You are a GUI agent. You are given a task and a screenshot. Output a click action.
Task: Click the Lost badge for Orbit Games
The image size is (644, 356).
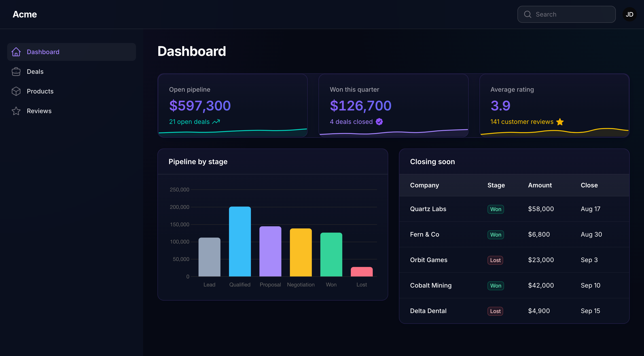tap(495, 260)
